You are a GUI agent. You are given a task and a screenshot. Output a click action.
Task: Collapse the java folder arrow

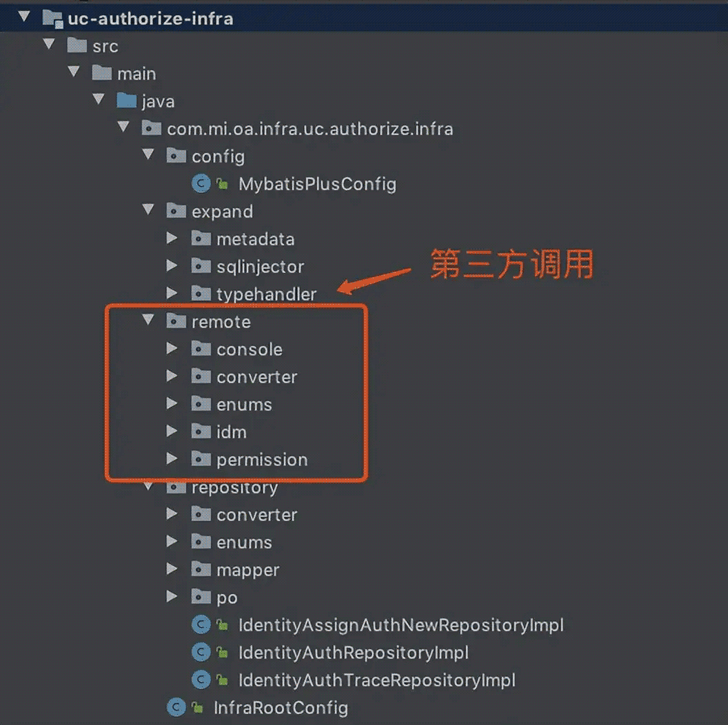coord(99,99)
